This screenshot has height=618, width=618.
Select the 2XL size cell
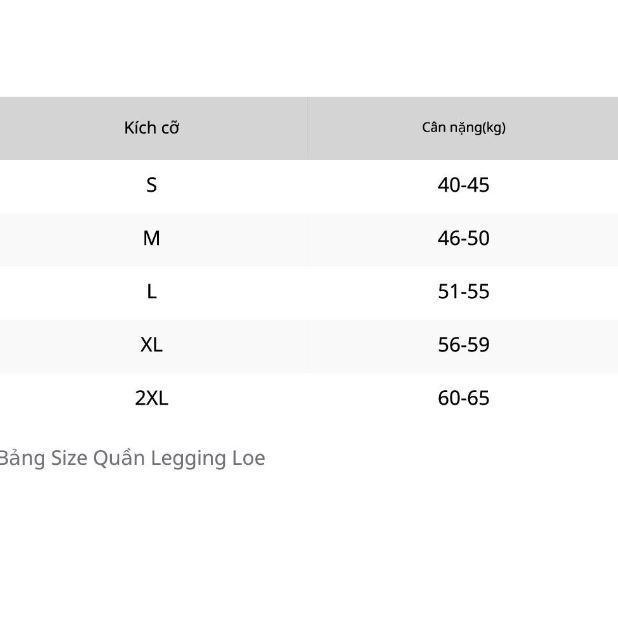tap(151, 398)
